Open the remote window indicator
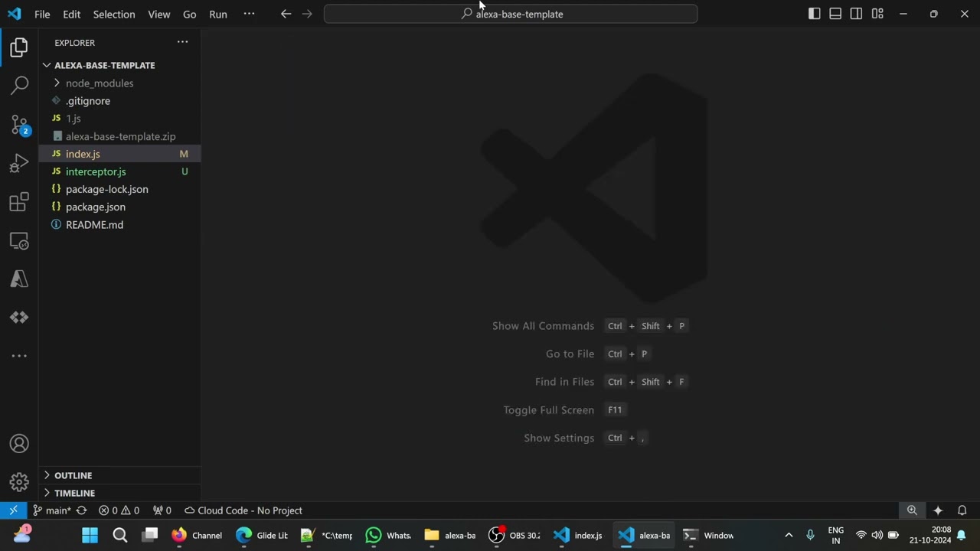This screenshot has height=551, width=980. coord(13,510)
